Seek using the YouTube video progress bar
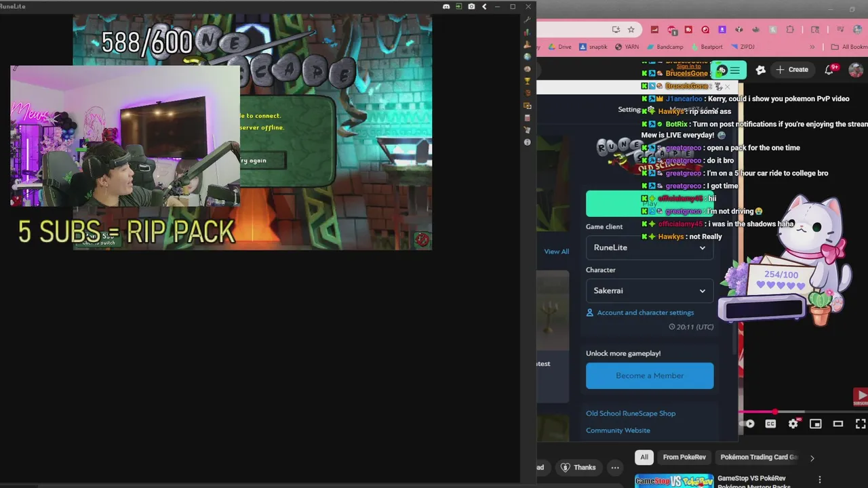The image size is (868, 488). [x=802, y=411]
